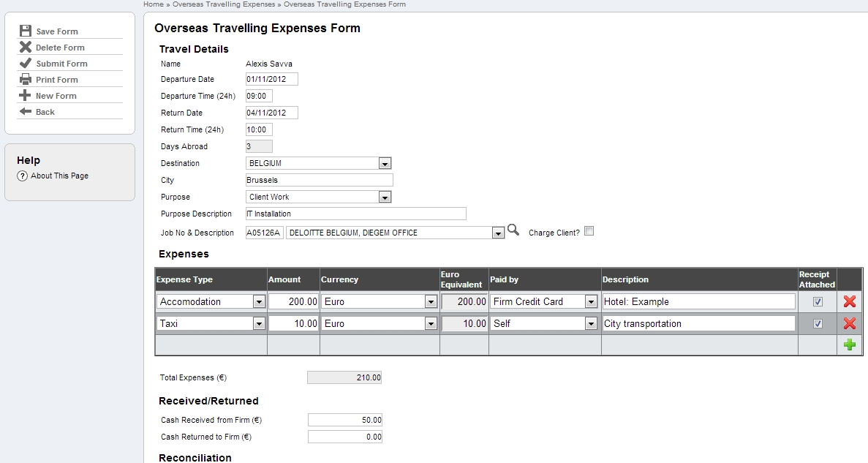Click the job search magnifier icon

pos(513,230)
